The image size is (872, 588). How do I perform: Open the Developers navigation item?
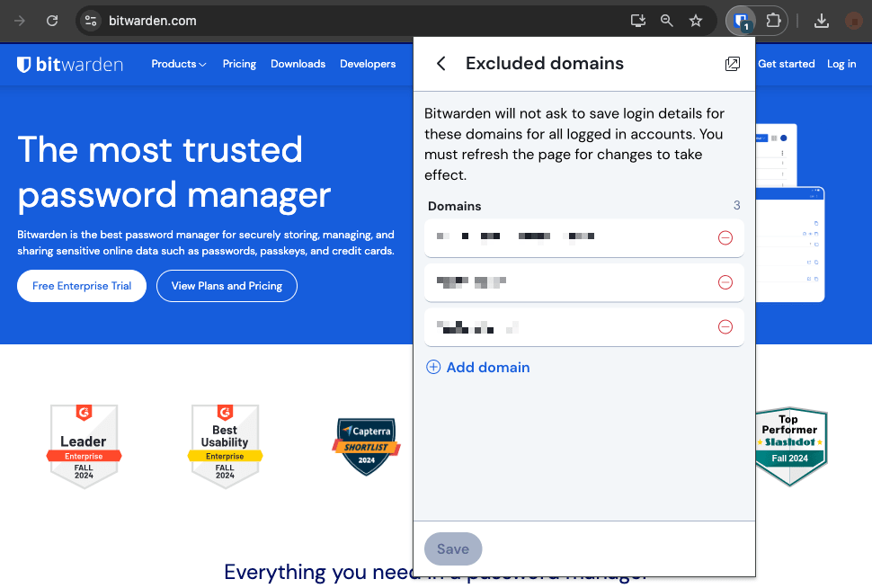(x=368, y=64)
